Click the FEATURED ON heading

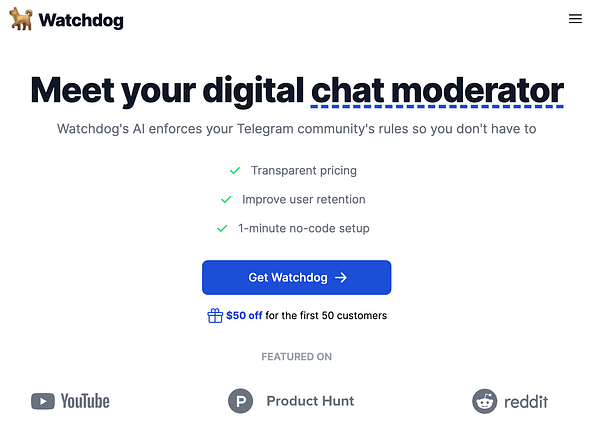click(297, 357)
